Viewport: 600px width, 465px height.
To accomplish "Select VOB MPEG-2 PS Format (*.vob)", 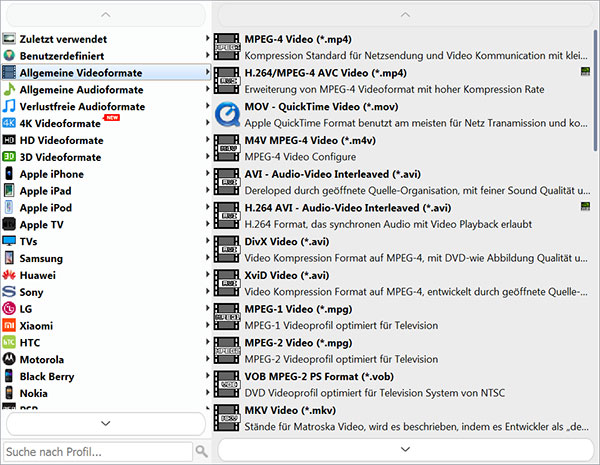I will tap(402, 384).
